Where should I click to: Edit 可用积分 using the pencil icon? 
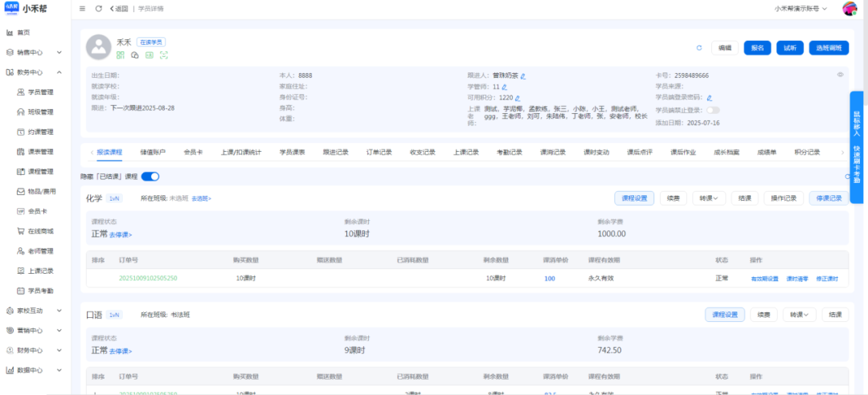click(x=518, y=98)
